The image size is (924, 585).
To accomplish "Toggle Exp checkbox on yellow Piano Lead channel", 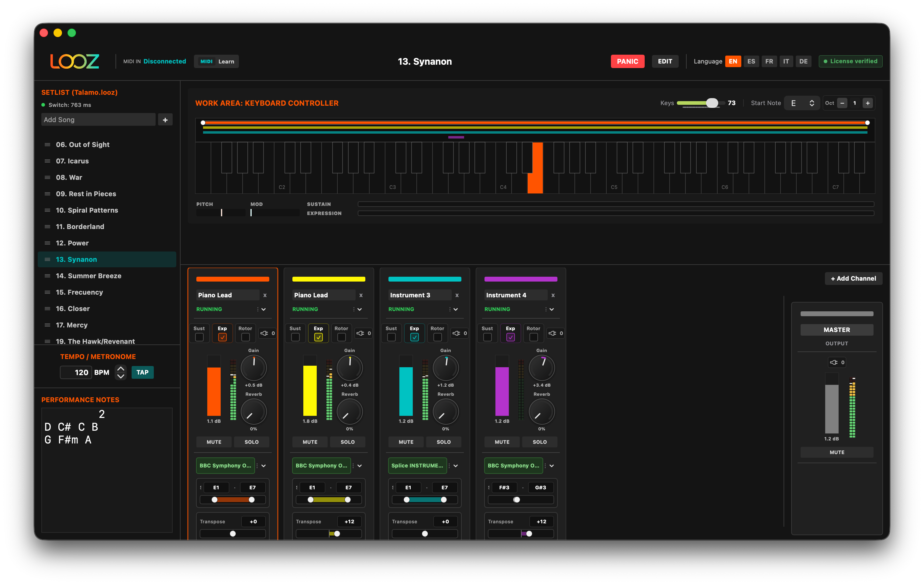I will (318, 337).
